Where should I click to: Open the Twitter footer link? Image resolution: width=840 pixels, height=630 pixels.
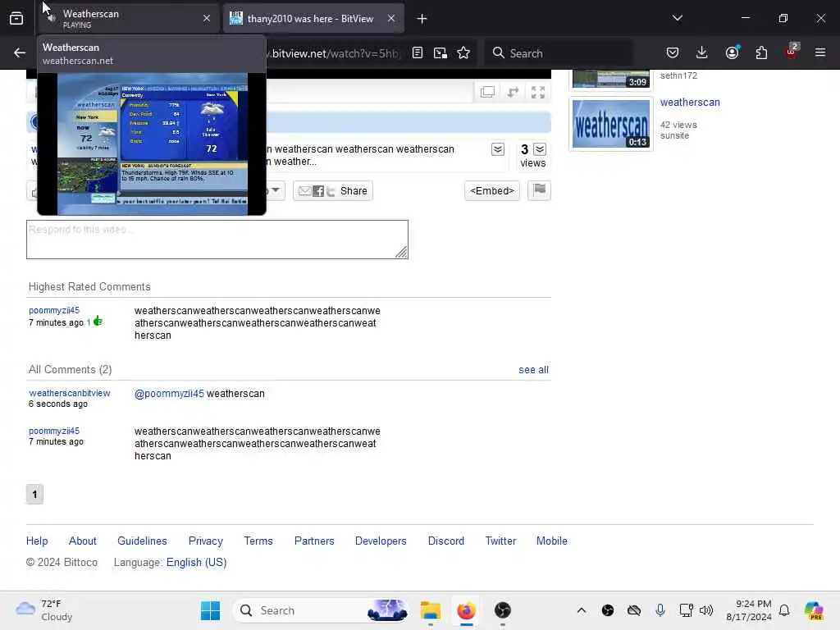tap(500, 541)
